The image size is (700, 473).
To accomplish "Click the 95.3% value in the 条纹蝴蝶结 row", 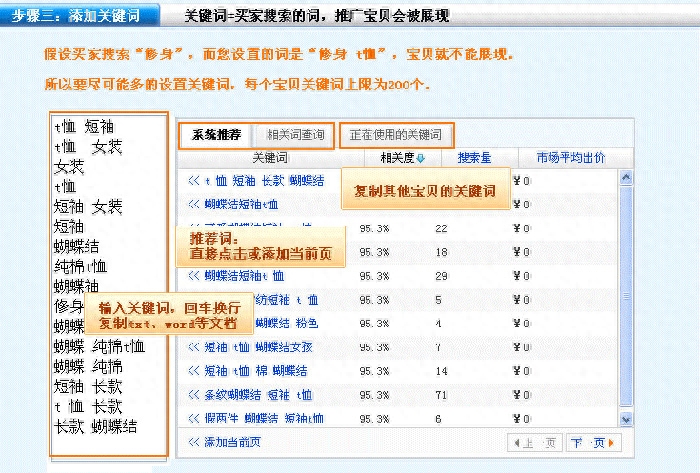I will tap(374, 395).
